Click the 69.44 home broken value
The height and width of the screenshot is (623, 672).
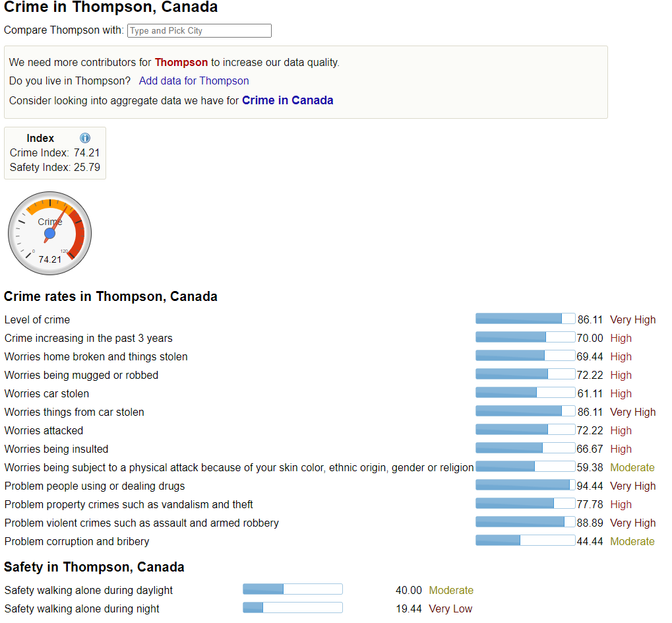[590, 356]
